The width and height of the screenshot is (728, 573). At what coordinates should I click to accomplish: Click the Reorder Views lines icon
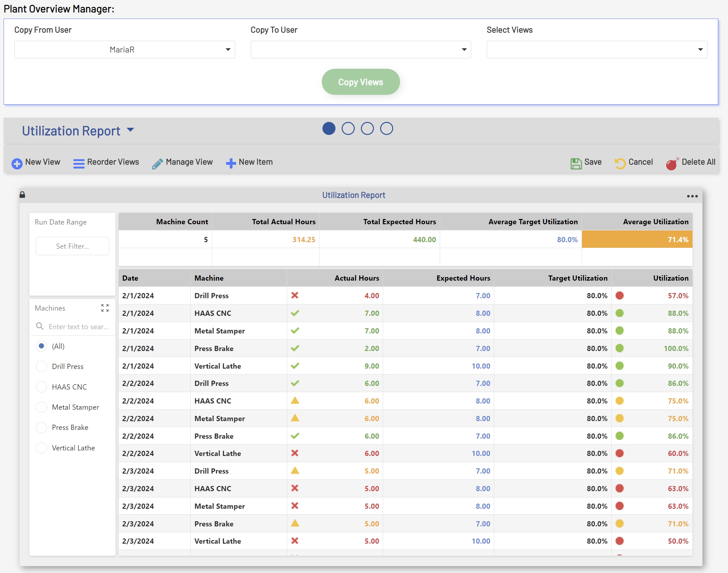(x=79, y=163)
